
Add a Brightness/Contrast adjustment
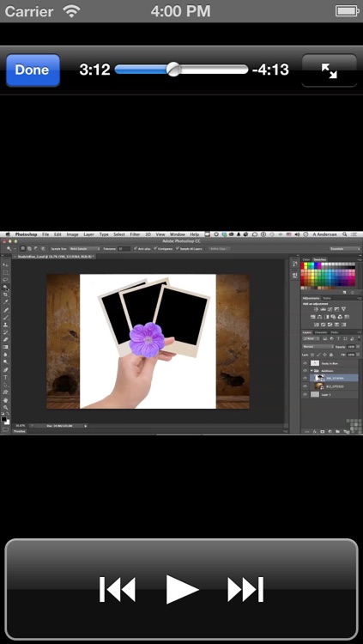click(x=316, y=309)
